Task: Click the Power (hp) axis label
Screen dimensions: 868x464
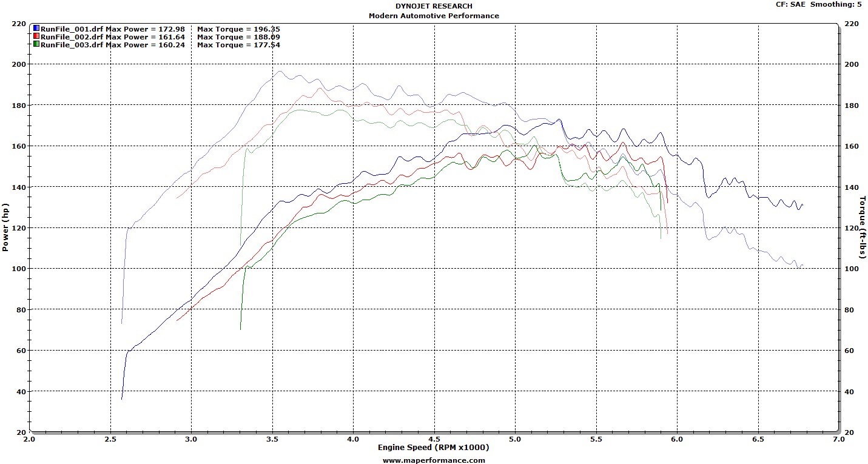Action: 5,227
